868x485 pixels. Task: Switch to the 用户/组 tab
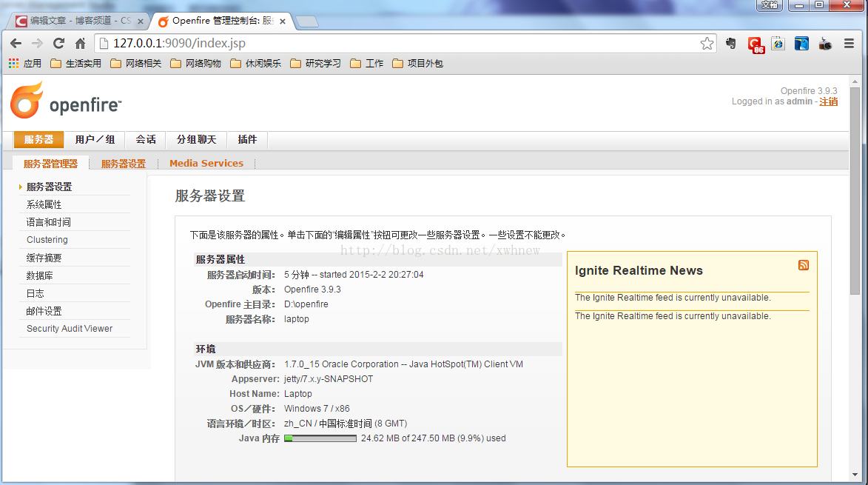click(95, 139)
